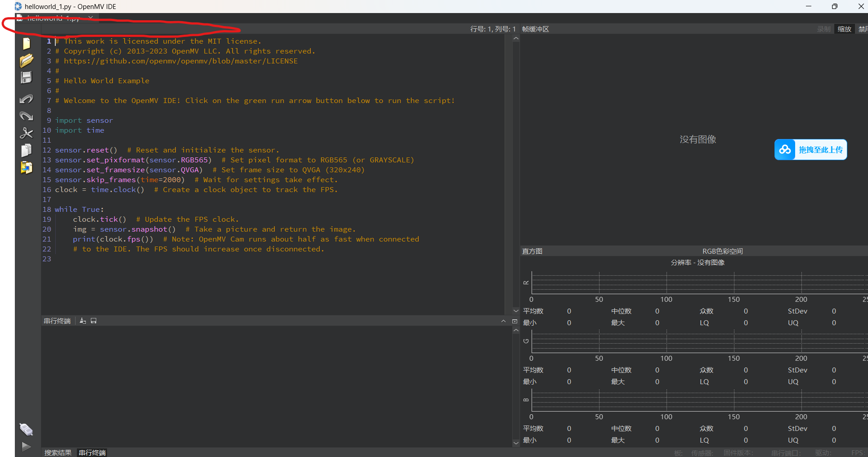Click the Hello World Example comment

[x=102, y=81]
